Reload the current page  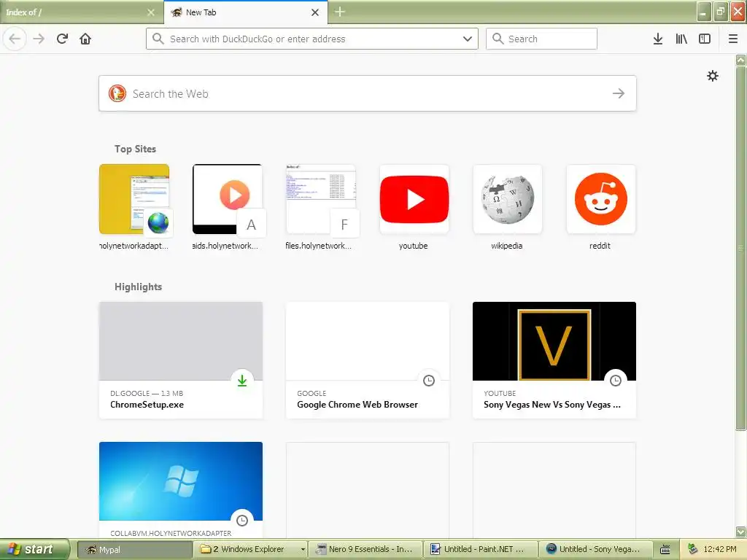[62, 39]
